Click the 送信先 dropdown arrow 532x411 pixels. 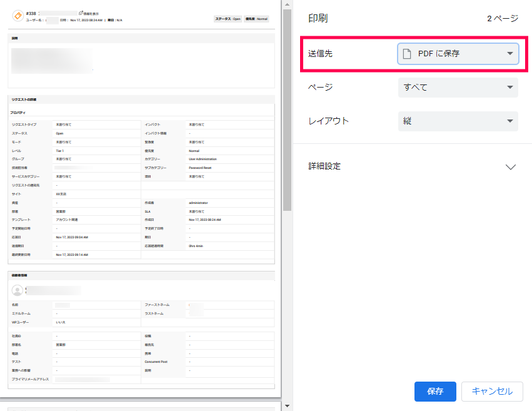click(x=510, y=54)
